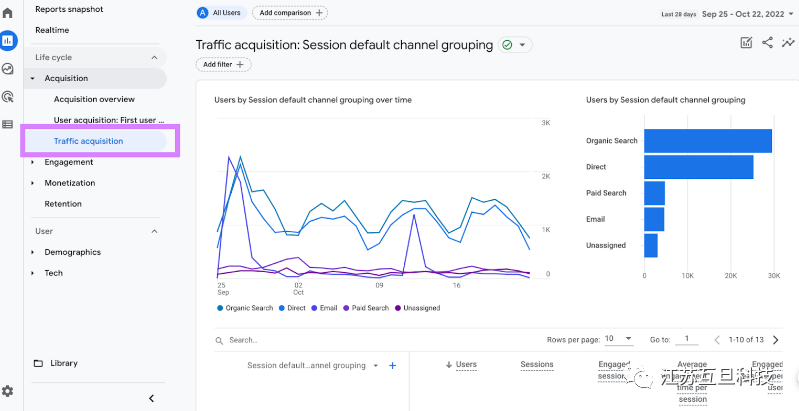
Task: Click the Share this report icon
Action: 768,43
